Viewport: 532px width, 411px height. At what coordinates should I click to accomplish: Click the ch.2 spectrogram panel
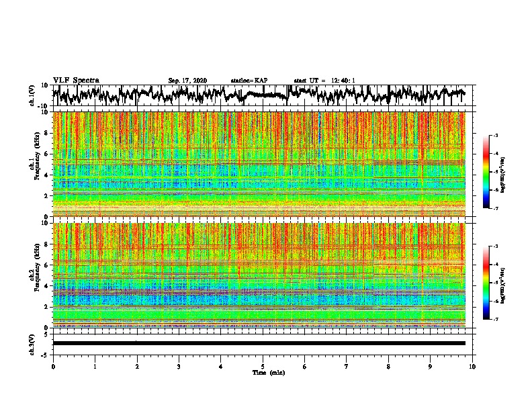pyautogui.click(x=259, y=275)
